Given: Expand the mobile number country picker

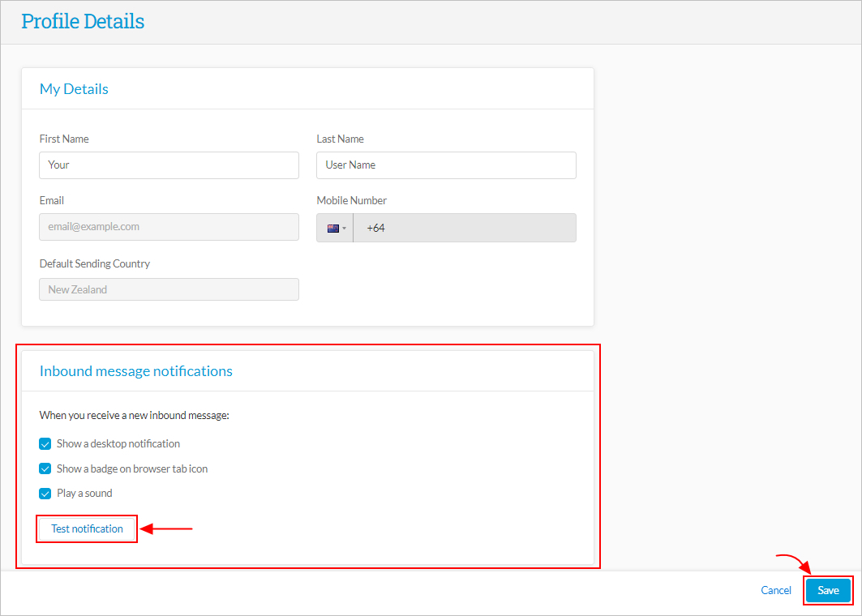Looking at the screenshot, I should coord(335,228).
